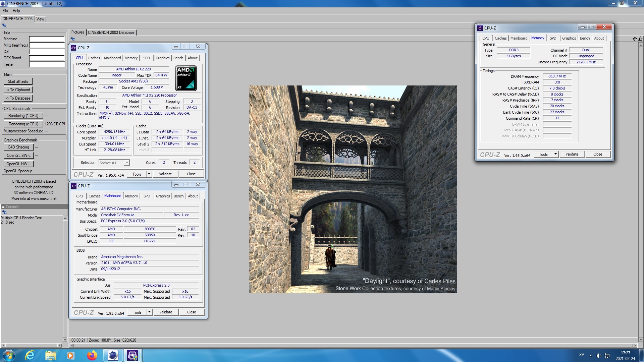Screen dimensions: 644x362
Task: Click Start all tests button
Action: 18,81
